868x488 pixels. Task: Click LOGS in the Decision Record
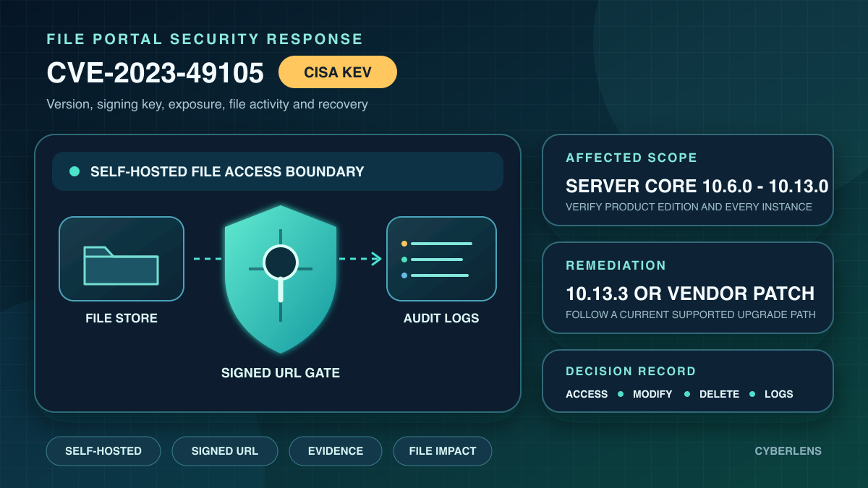click(x=779, y=394)
